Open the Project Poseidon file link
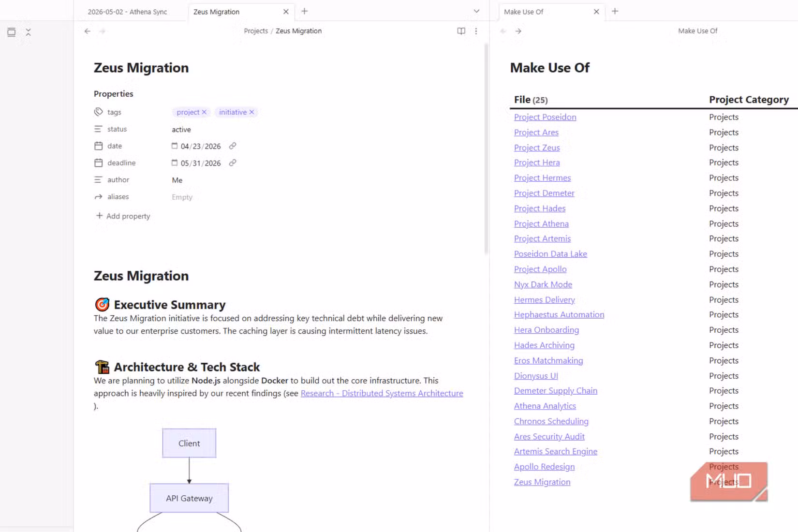The width and height of the screenshot is (798, 532). (545, 117)
